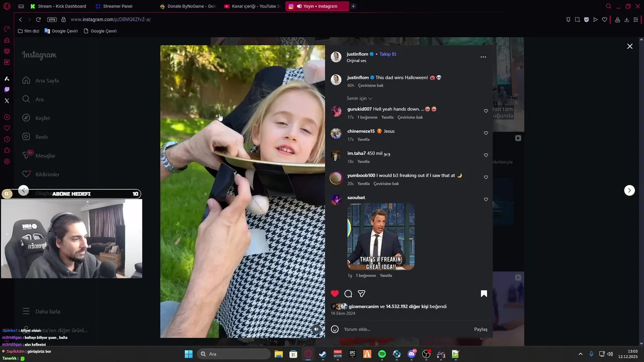Screen dimensions: 644x362
Task: Click the red heart like icon
Action: [335, 294]
